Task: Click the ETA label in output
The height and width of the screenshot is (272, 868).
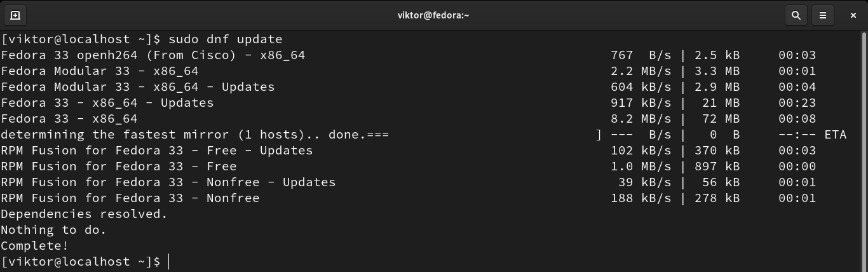Action: tap(835, 135)
